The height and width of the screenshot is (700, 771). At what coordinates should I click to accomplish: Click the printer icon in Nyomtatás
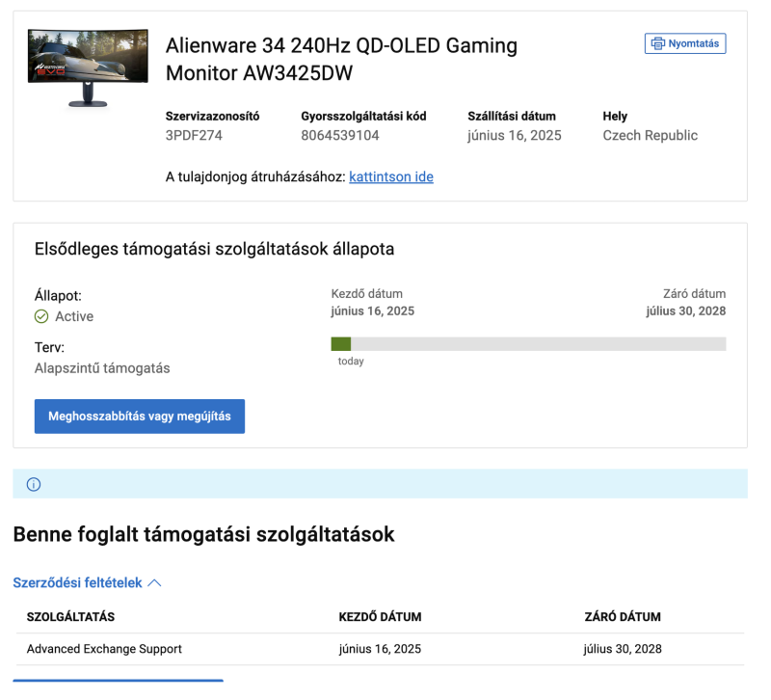[x=657, y=43]
